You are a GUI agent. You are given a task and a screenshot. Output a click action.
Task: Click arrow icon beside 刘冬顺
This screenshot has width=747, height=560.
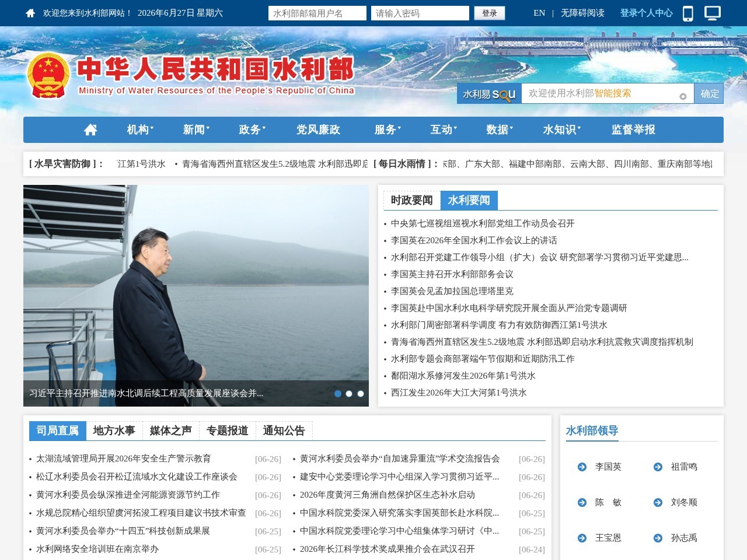click(658, 502)
